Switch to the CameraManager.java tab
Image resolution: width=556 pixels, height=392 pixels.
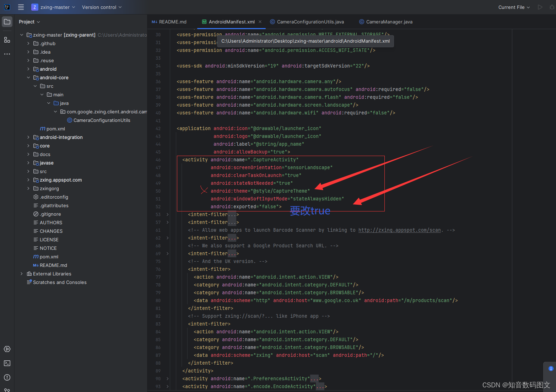click(386, 22)
